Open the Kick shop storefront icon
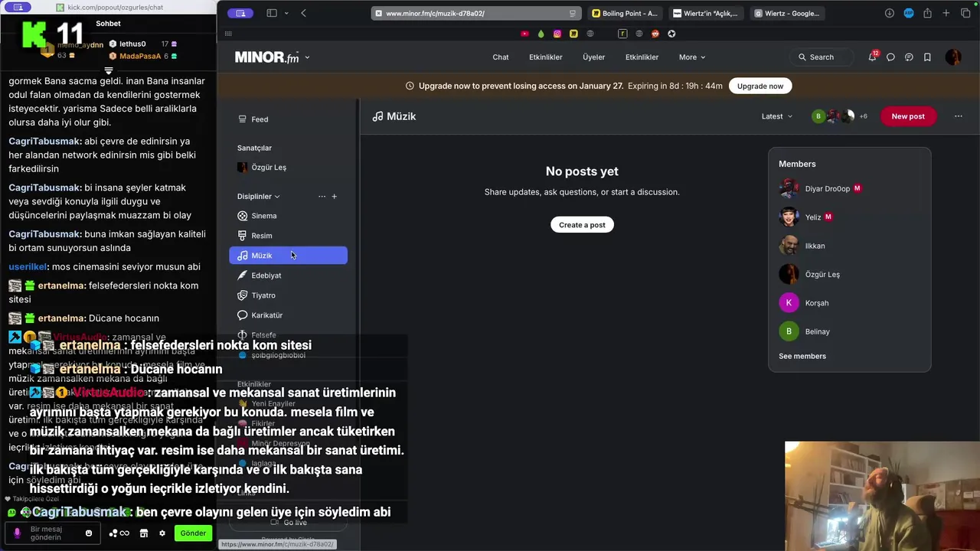 coord(143,533)
